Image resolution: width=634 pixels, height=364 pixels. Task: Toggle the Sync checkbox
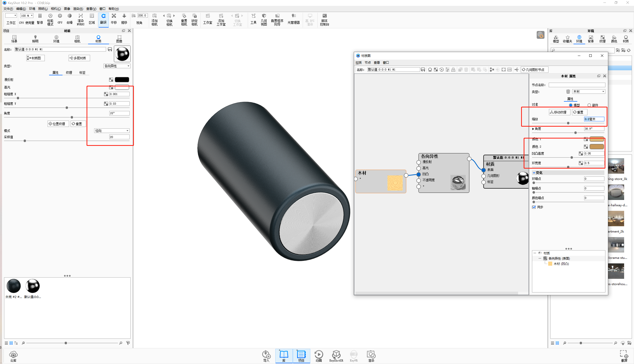(x=534, y=207)
